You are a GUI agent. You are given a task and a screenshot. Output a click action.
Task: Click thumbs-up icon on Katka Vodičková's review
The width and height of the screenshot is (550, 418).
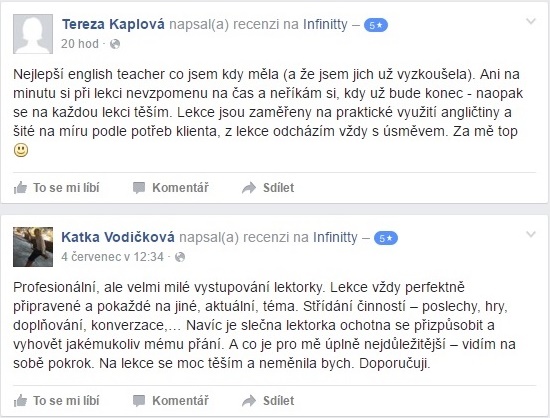coord(20,400)
